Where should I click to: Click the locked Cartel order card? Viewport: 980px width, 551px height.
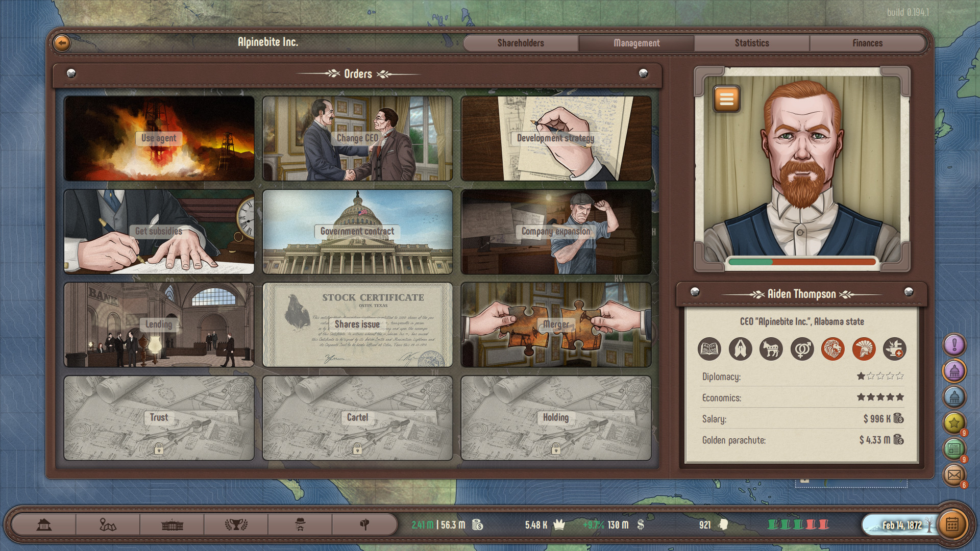coord(356,417)
